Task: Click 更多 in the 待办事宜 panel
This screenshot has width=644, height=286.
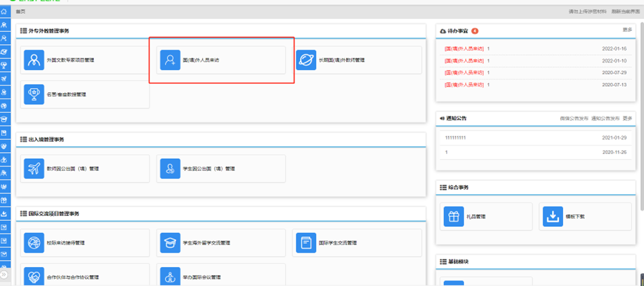Action: [x=627, y=30]
